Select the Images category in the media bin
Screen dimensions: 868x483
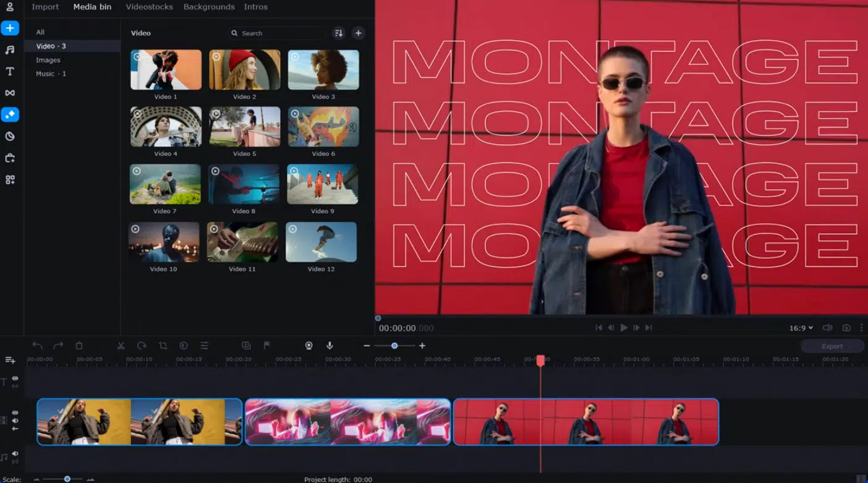click(49, 59)
